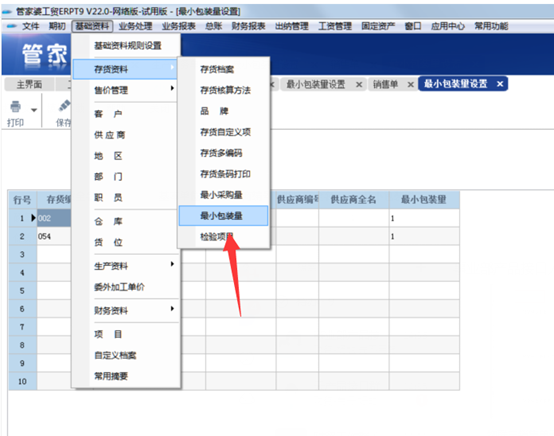Edit 最小包装量 value in row 2
The height and width of the screenshot is (436, 554).
pos(424,236)
